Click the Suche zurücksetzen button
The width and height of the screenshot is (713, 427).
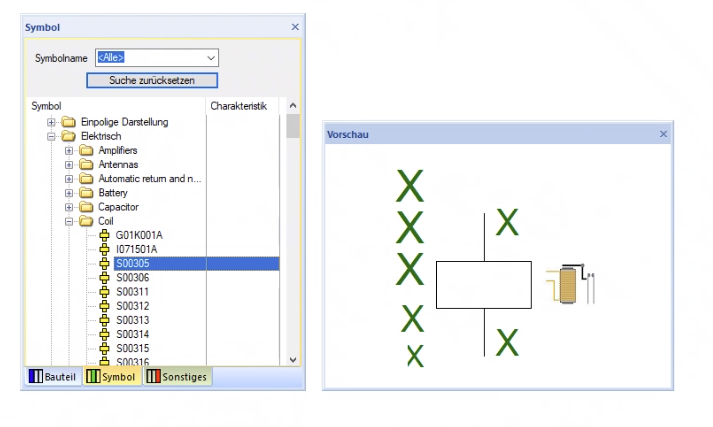click(152, 79)
